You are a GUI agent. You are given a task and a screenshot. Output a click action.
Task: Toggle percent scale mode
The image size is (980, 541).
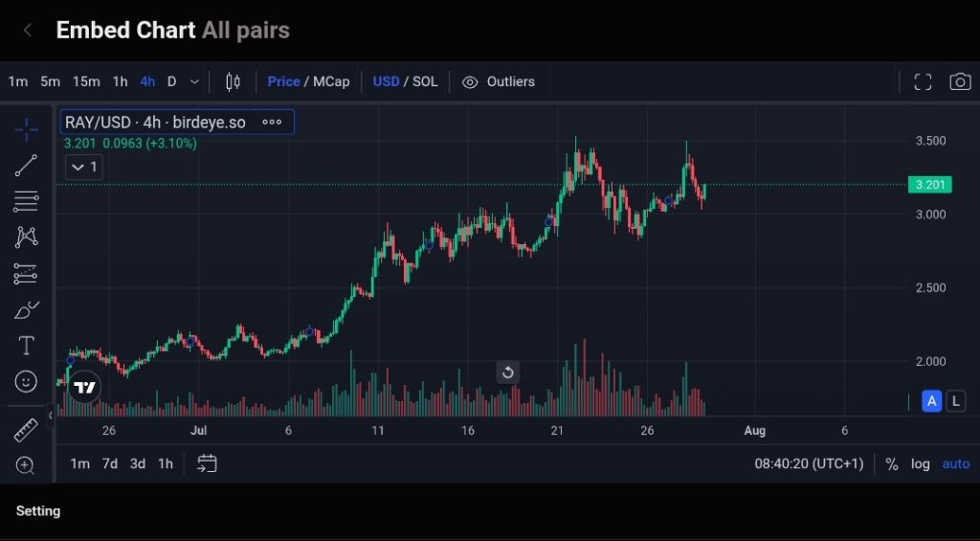pyautogui.click(x=892, y=463)
